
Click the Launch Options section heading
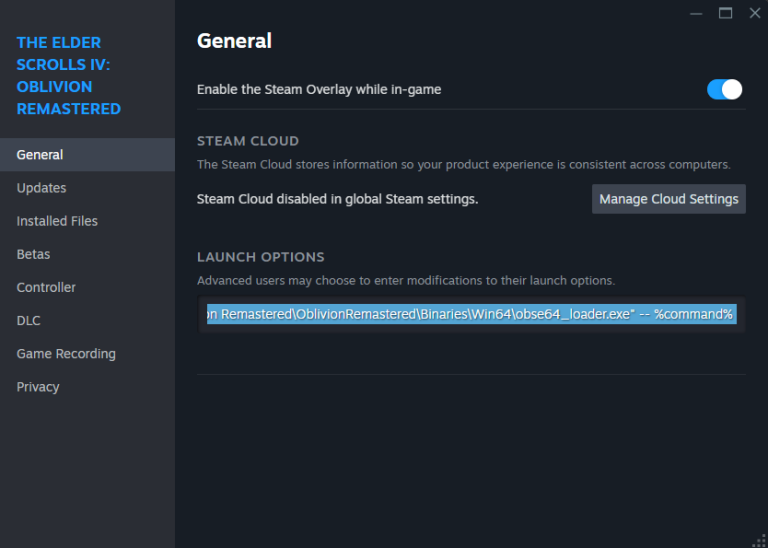[x=260, y=257]
